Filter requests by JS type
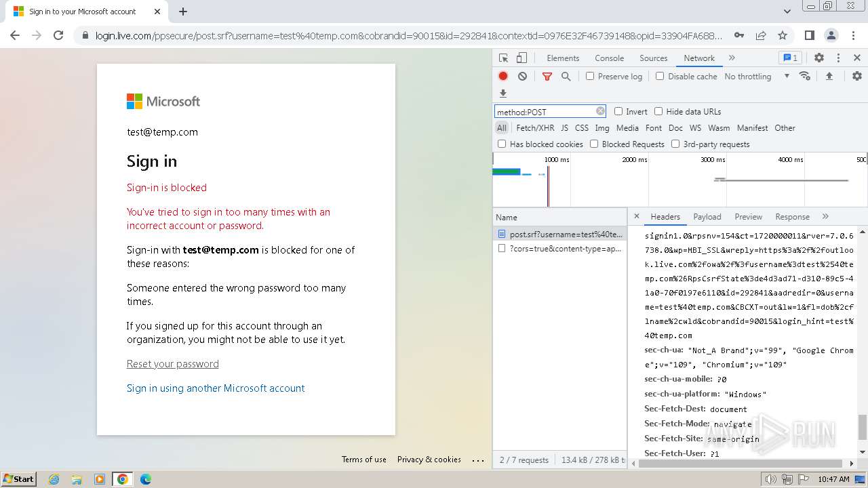The height and width of the screenshot is (488, 868). 564,127
